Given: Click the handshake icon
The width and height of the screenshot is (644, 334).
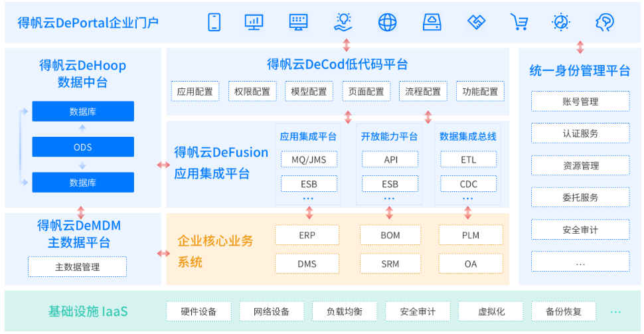Looking at the screenshot, I should (x=477, y=22).
